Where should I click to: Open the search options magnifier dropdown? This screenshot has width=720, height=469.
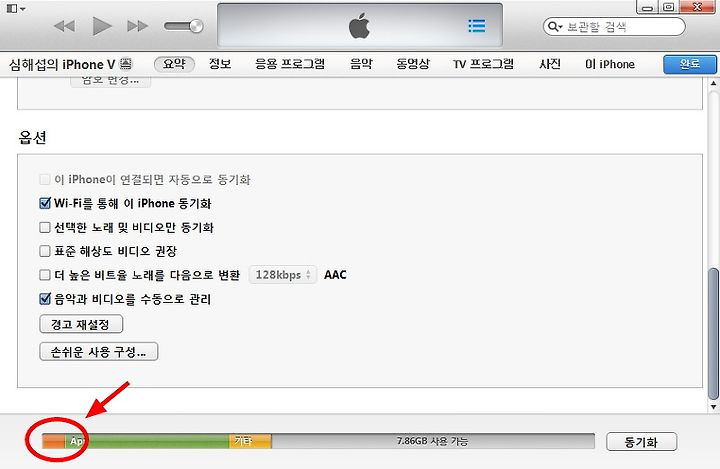coord(555,27)
